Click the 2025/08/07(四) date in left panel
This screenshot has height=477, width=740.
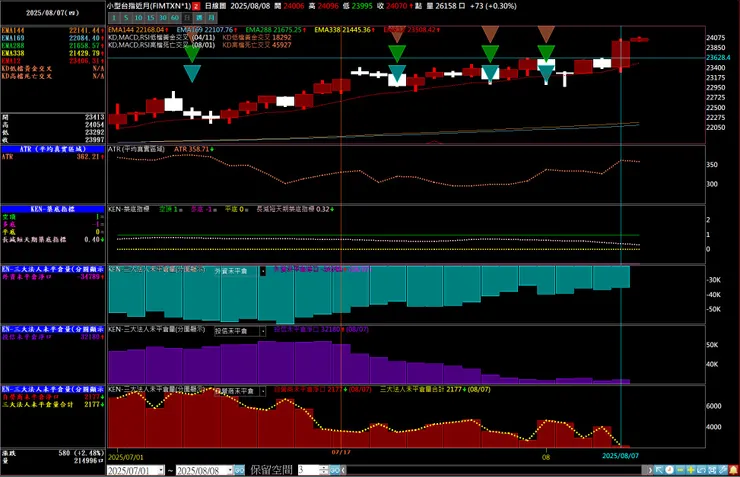click(52, 13)
